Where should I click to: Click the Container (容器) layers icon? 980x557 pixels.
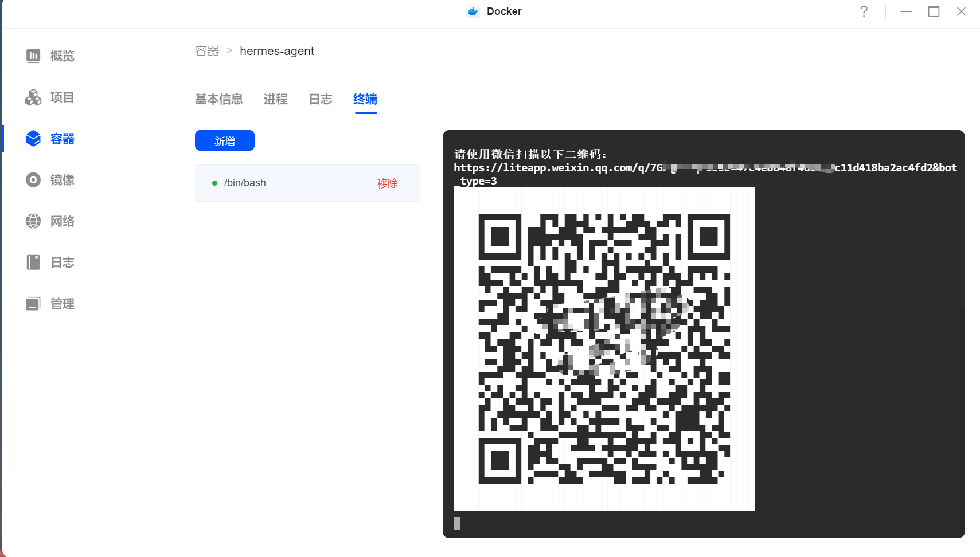coord(33,139)
